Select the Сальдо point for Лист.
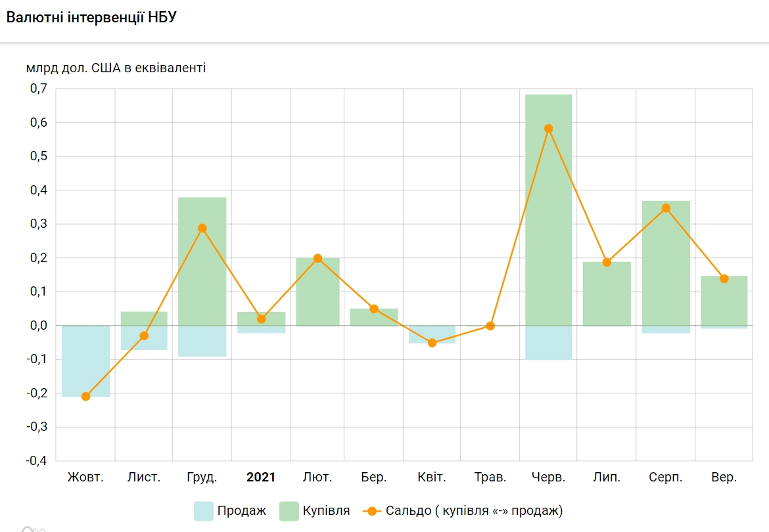Screen dimensions: 769x532 144,336
